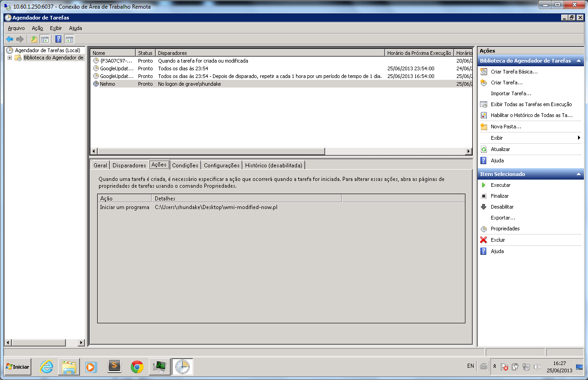Click the green Executar play icon
Screen dimensions: 588x380
[484, 185]
